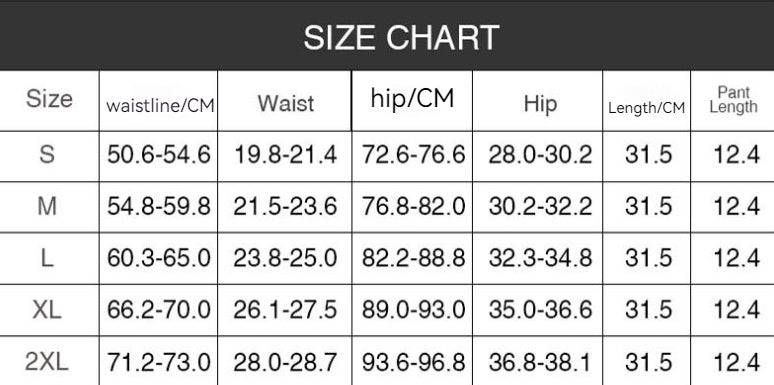Select the Size column header

pyautogui.click(x=49, y=99)
